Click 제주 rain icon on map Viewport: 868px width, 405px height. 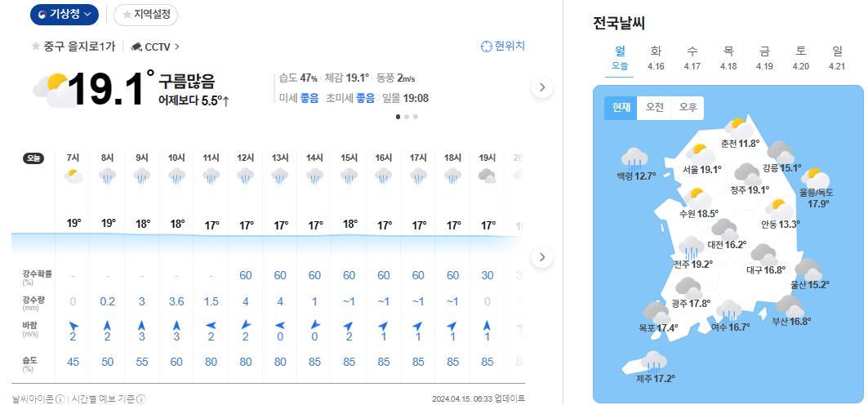click(x=653, y=360)
